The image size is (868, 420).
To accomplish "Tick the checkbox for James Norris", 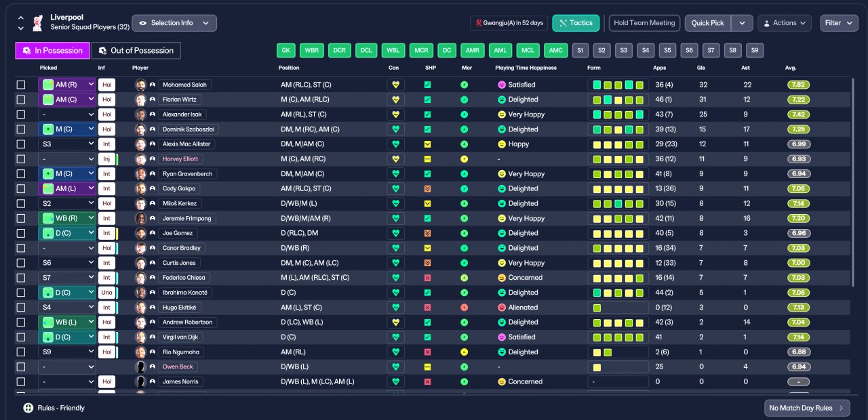I will (x=21, y=381).
